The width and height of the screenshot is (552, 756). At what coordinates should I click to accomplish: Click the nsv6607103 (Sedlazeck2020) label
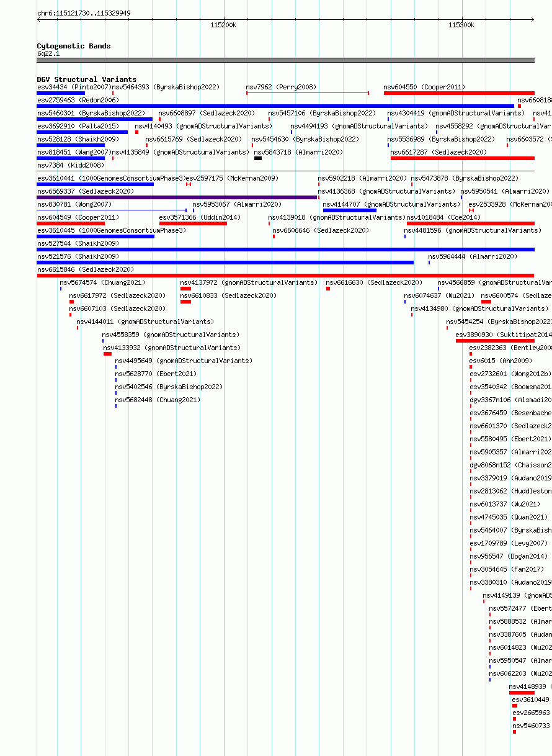point(117,309)
